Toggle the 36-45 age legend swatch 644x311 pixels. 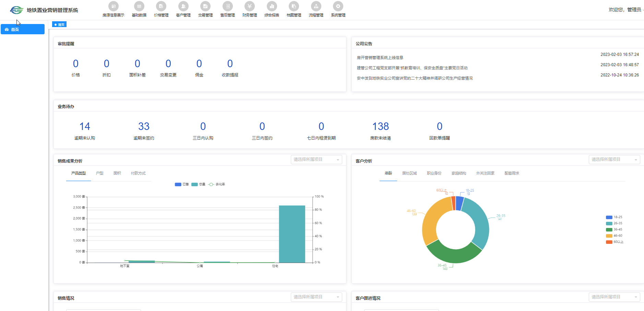click(609, 229)
